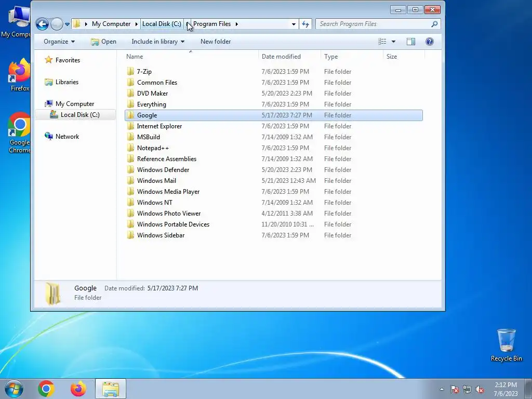
Task: Click Open in the toolbar
Action: 103,42
